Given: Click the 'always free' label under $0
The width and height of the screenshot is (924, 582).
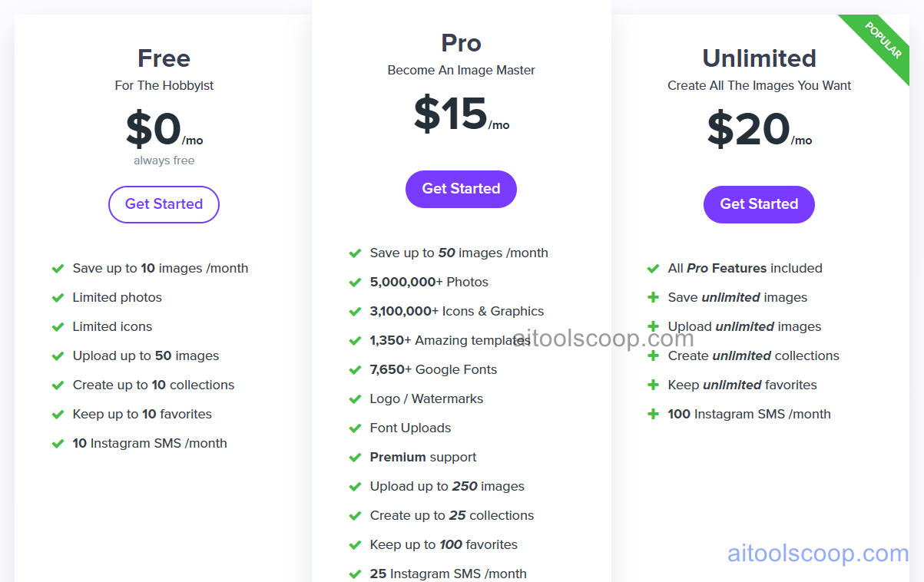Looking at the screenshot, I should (164, 160).
